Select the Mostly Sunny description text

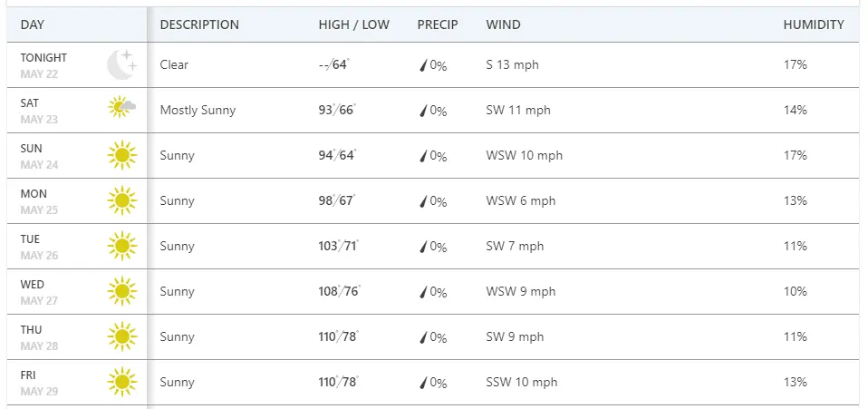(x=198, y=110)
